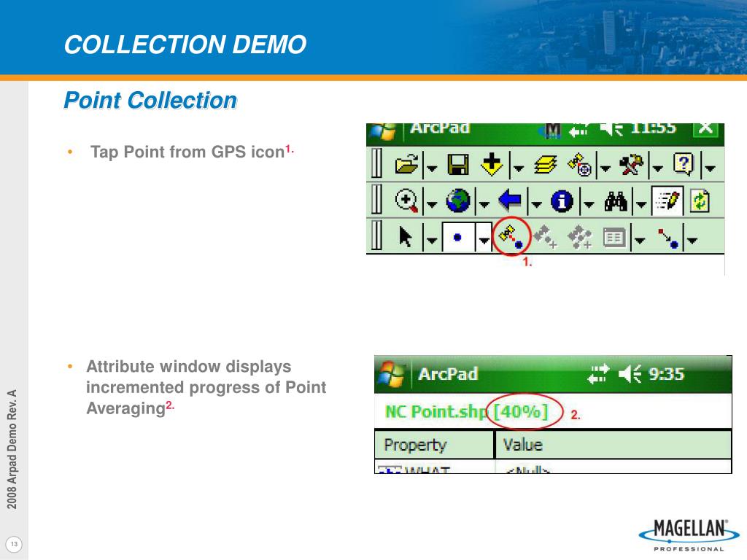747x560 pixels.
Task: Click the Add Layer yellow plus-arrow icon
Action: point(492,164)
